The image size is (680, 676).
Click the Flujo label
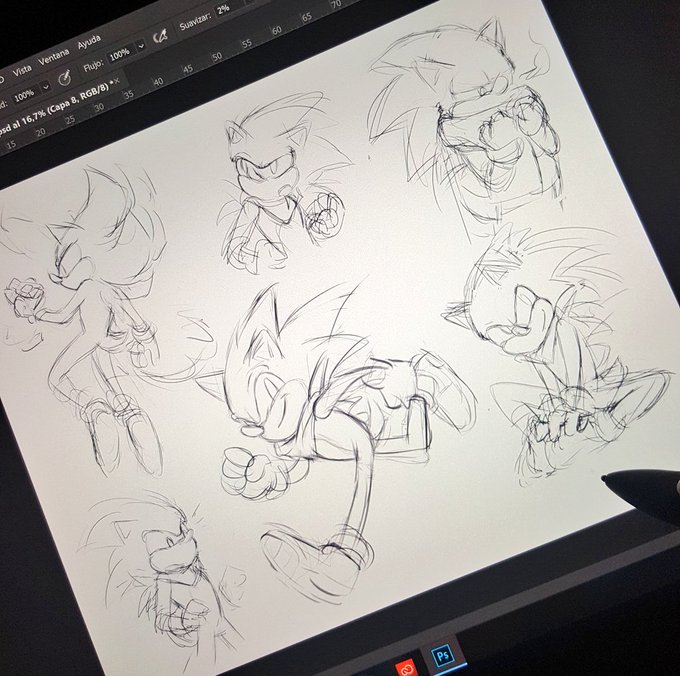point(93,66)
